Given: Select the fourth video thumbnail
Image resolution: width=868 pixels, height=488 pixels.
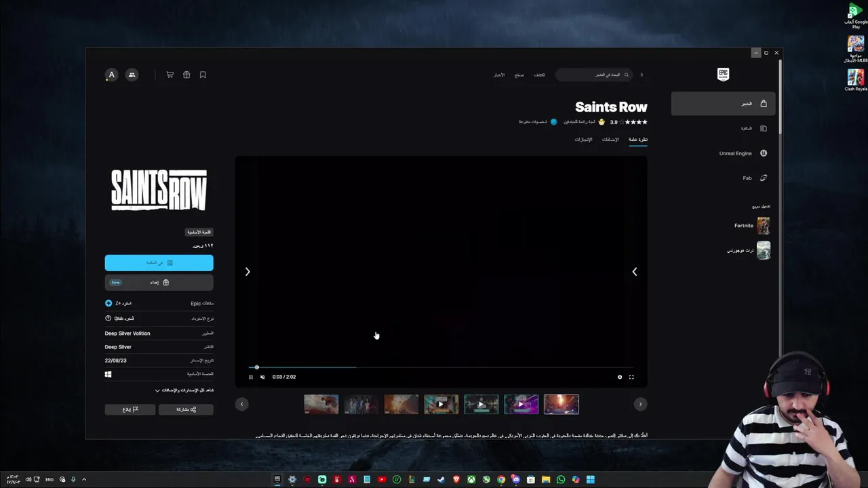Looking at the screenshot, I should (441, 405).
